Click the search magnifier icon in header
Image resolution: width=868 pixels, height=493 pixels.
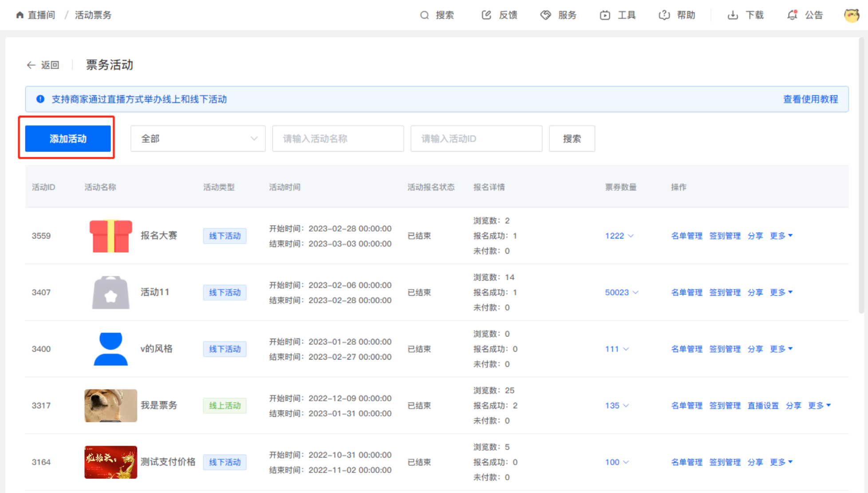click(x=424, y=15)
